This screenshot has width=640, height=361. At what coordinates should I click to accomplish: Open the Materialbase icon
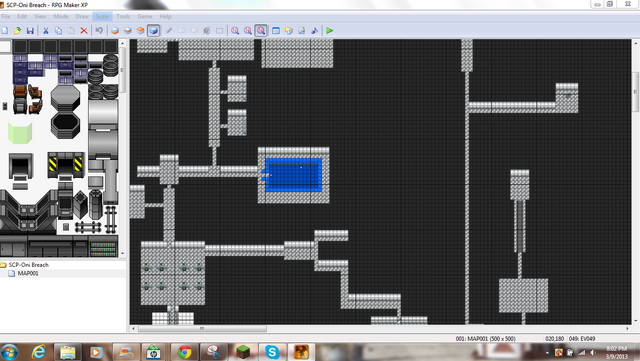(289, 31)
